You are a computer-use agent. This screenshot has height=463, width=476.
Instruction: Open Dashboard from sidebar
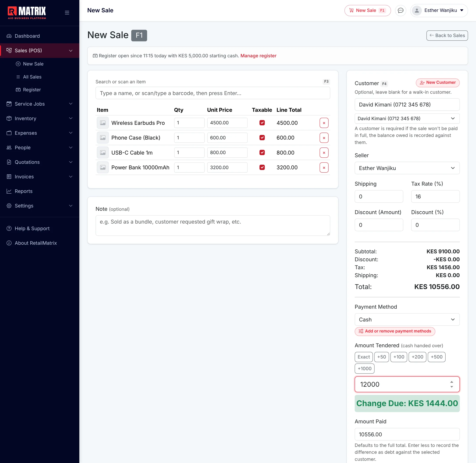pyautogui.click(x=40, y=36)
